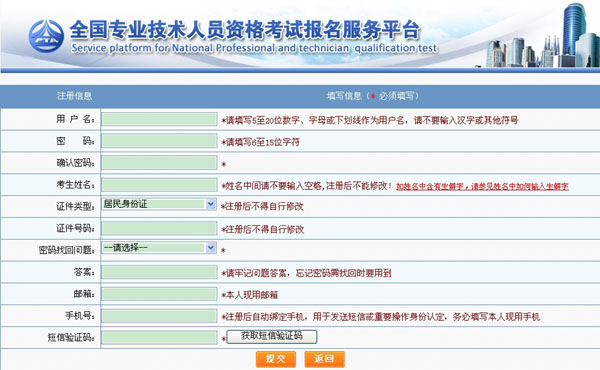The image size is (600, 370).
Task: Click the orange 返回 button
Action: tap(324, 359)
